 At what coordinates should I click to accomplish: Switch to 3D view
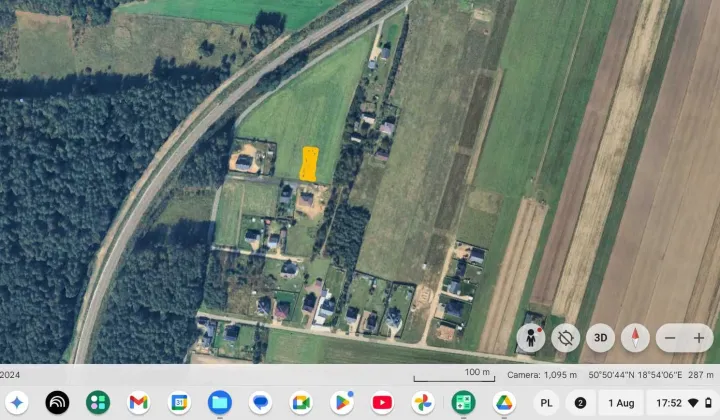click(601, 338)
